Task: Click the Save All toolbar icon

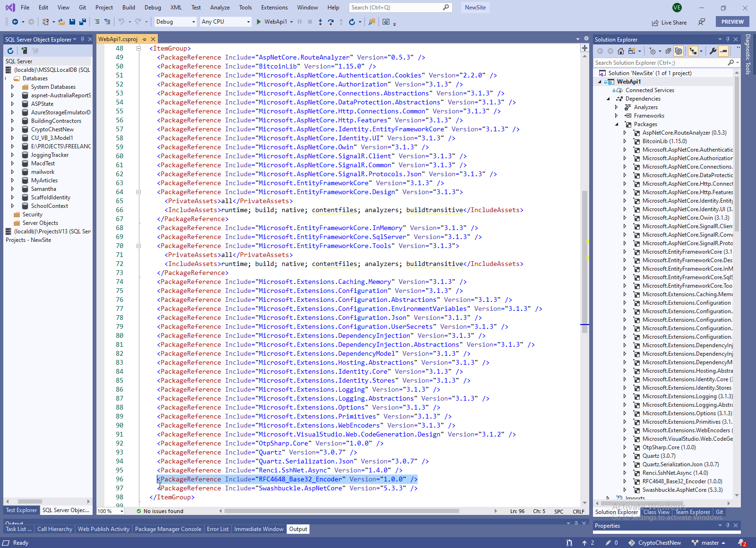Action: coord(83,22)
